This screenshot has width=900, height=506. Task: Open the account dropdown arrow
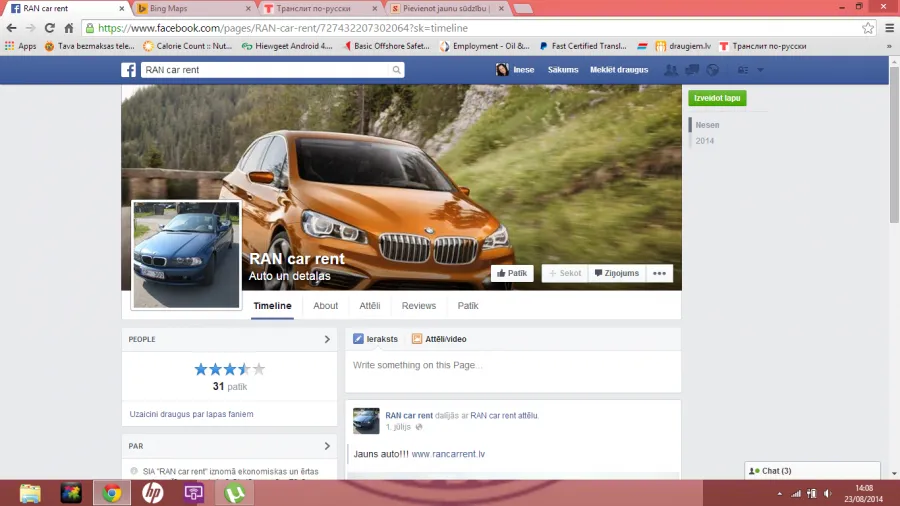[761, 70]
